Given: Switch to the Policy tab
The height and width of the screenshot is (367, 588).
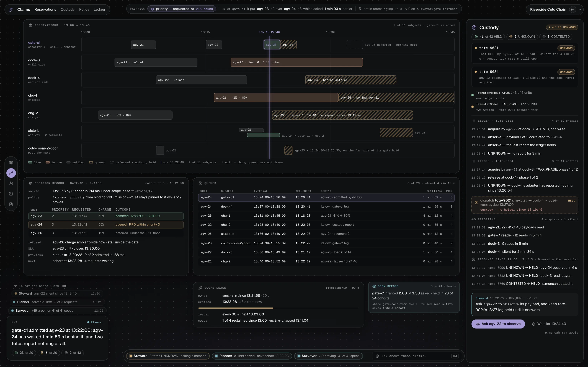Looking at the screenshot, I should [84, 9].
